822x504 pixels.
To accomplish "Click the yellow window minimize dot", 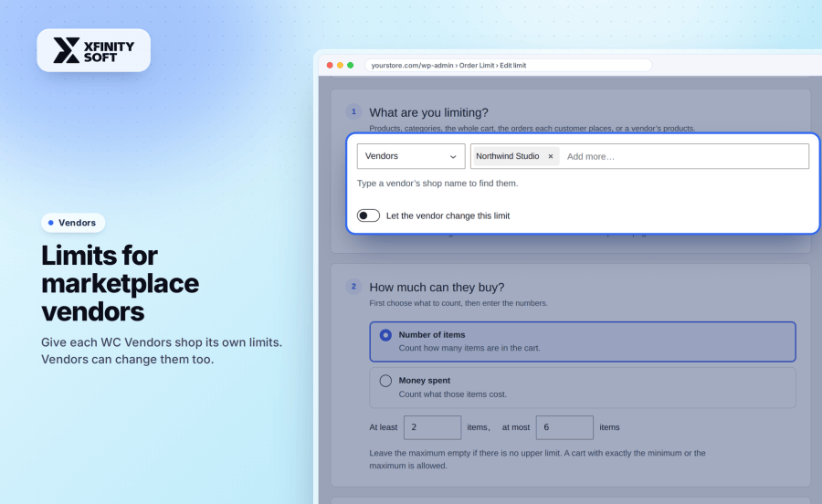I will (x=341, y=66).
